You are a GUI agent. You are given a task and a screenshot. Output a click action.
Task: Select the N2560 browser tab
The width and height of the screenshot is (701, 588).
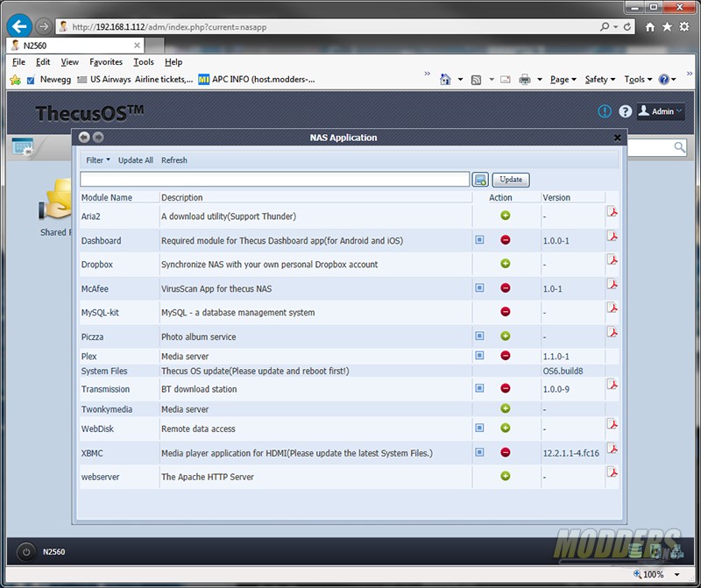coord(75,46)
